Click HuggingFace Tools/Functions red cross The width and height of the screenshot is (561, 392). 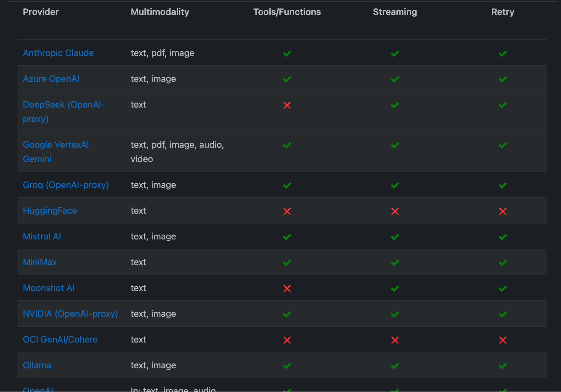pos(287,211)
